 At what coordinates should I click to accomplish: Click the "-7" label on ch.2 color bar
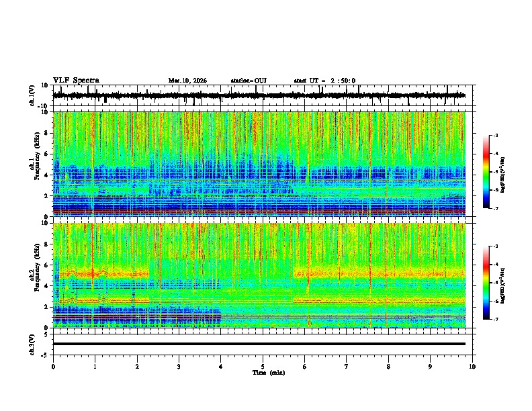495,319
